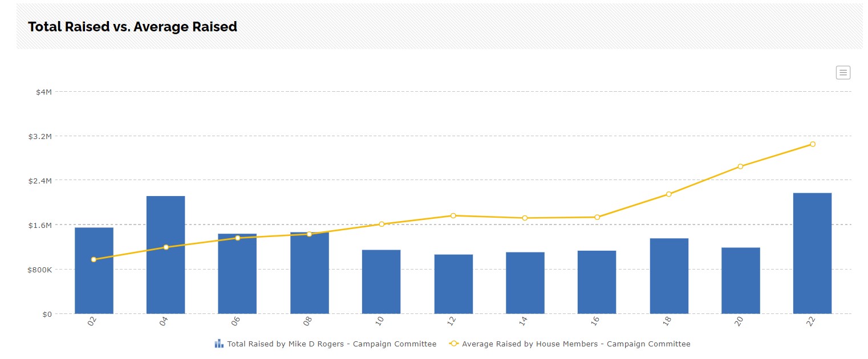Click the blue bar for year 22
The width and height of the screenshot is (868, 359).
point(813,253)
